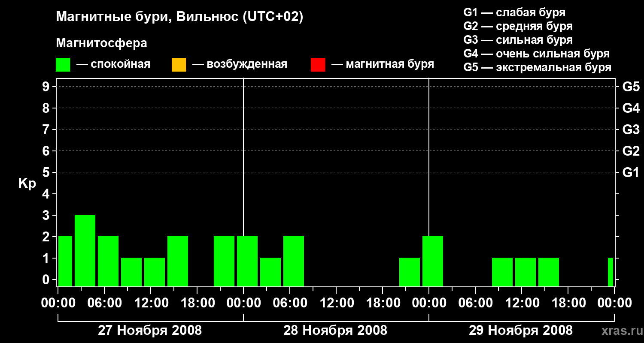The height and width of the screenshot is (343, 644).
Task: Click the 'G3' label on right axis
Action: coord(631,129)
